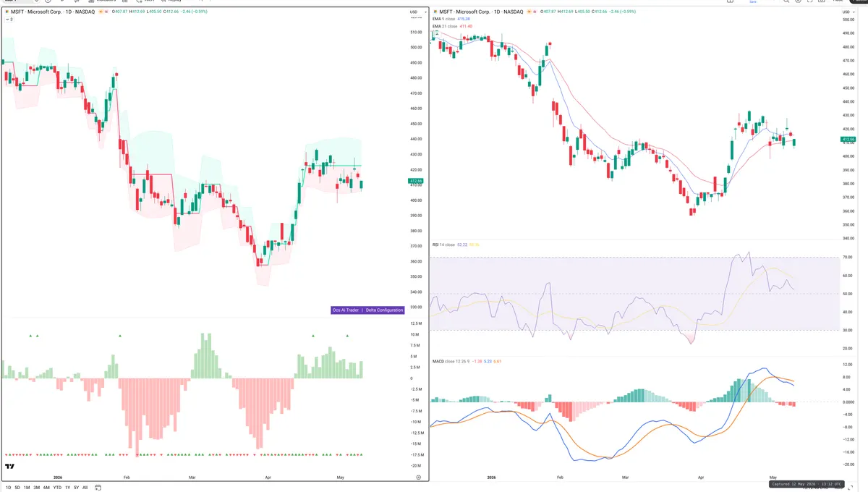868x492 pixels.
Task: Click the 510.00 label on left price scale
Action: point(415,32)
